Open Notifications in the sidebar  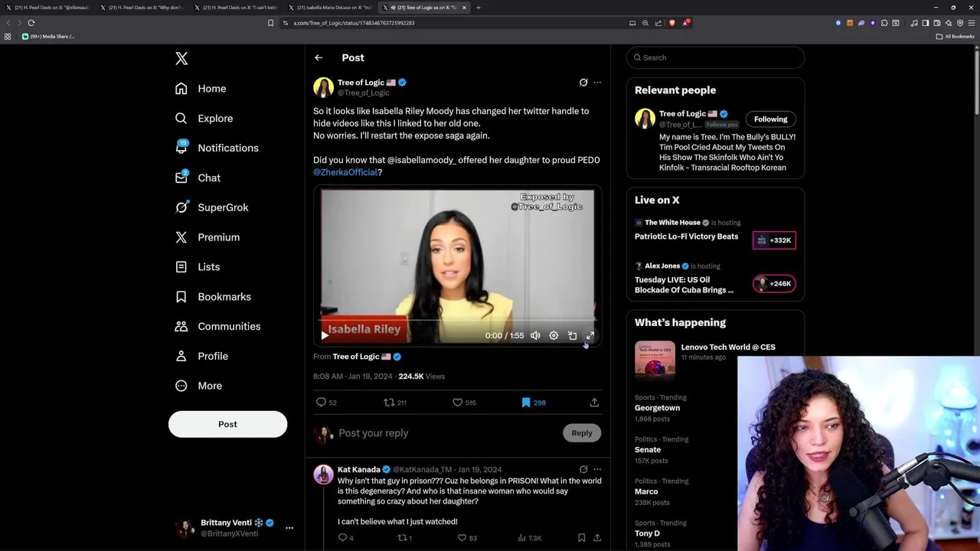[217, 148]
